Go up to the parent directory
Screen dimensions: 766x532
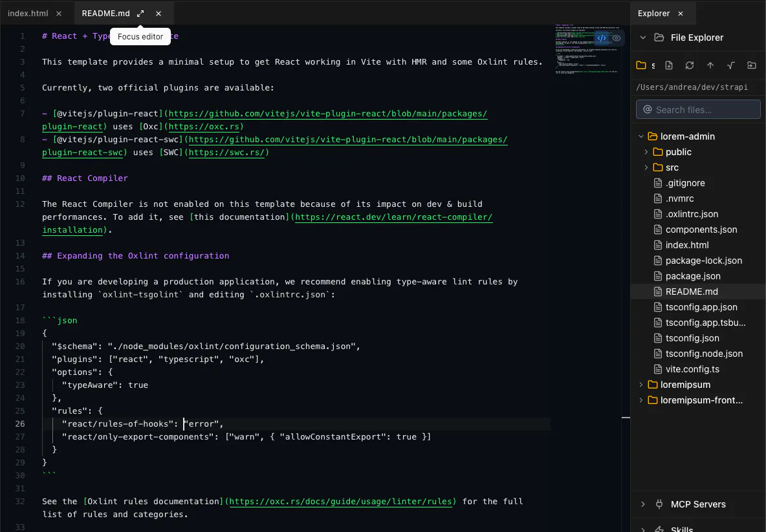(x=710, y=65)
